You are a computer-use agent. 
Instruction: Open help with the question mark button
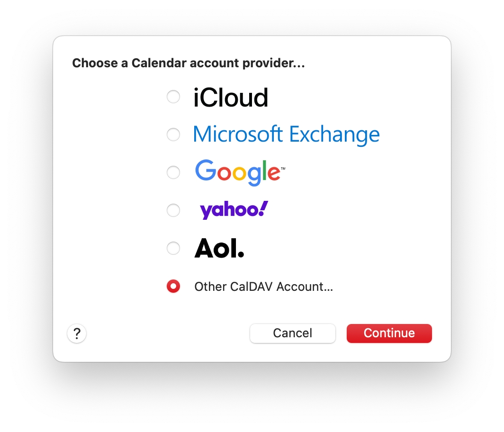77,333
